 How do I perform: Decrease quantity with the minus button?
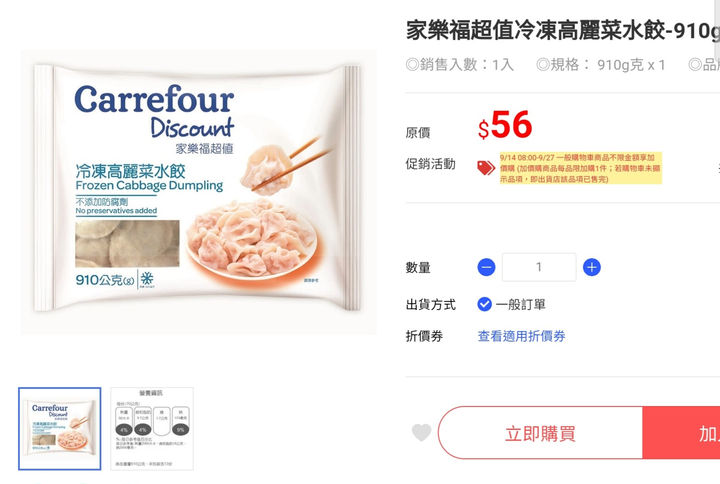pos(486,267)
